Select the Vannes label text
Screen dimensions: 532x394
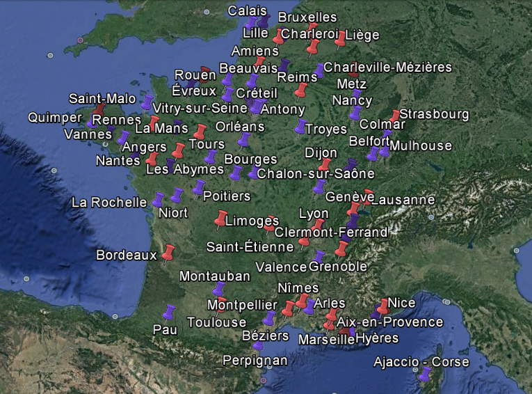click(88, 134)
